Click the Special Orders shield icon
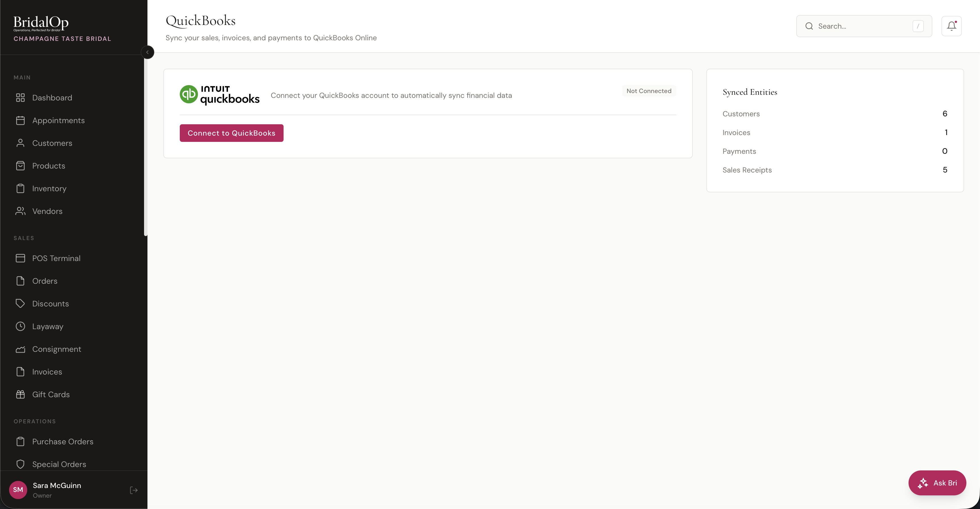Screen dimensions: 980x509 pos(20,464)
